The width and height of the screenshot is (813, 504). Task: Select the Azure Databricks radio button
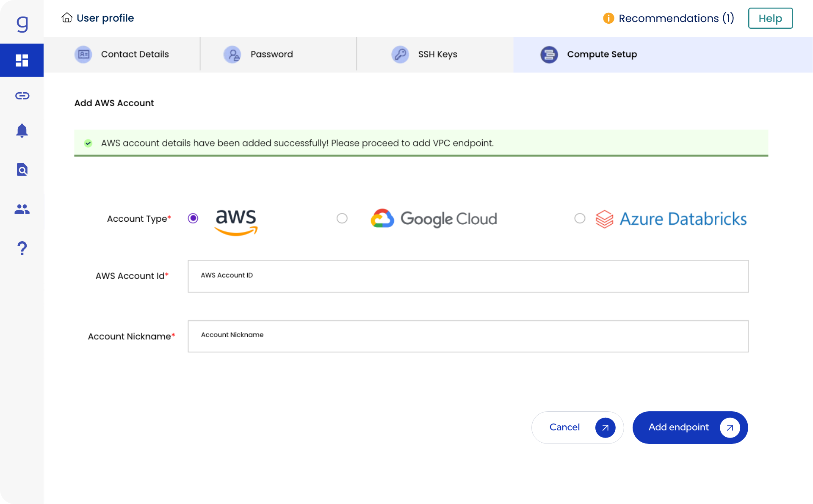point(580,218)
